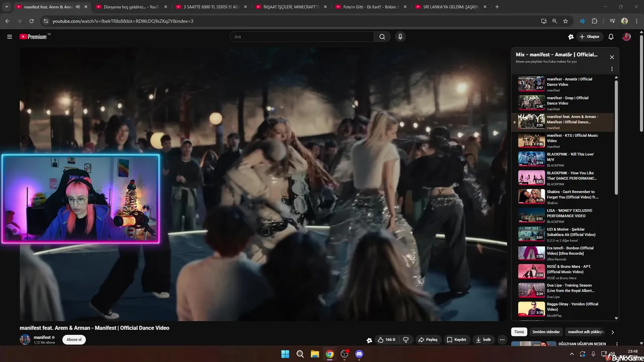Viewport: 644px width, 362px height.
Task: Select LISA 'MONEY' performance video
Action: (x=562, y=215)
